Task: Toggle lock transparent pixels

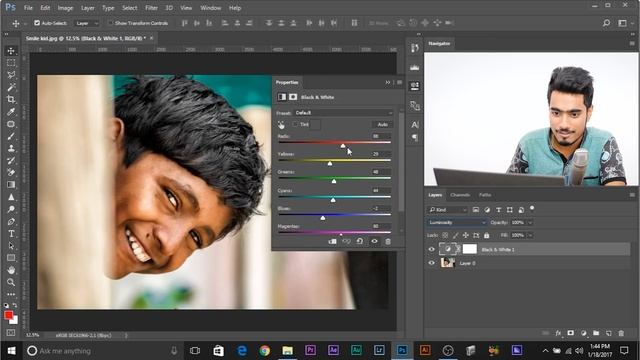Action: 445,236
